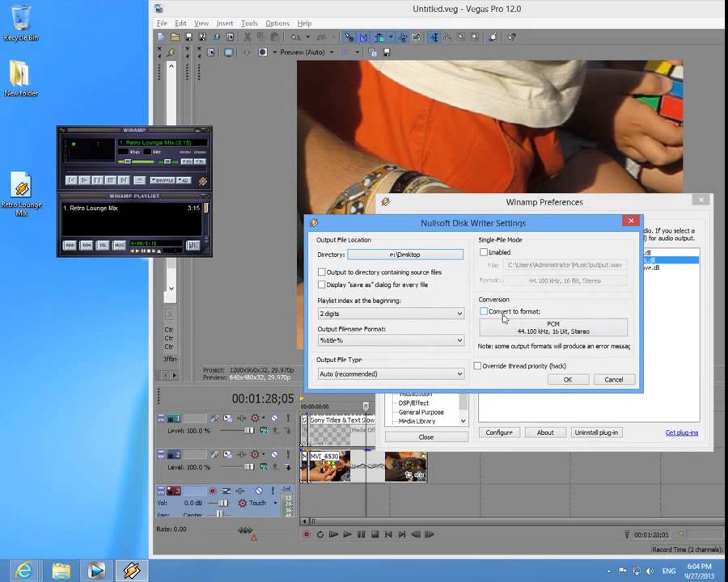Click Copy snapshot to clipboard icon in preview
The height and width of the screenshot is (582, 728).
point(372,53)
